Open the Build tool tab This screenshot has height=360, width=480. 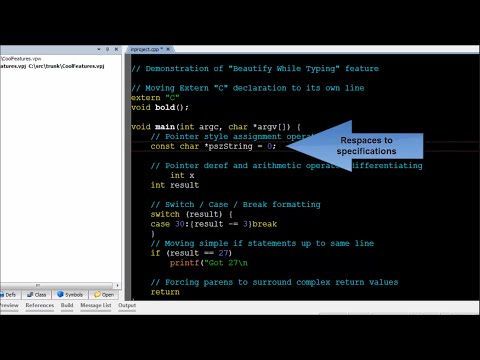(67, 305)
